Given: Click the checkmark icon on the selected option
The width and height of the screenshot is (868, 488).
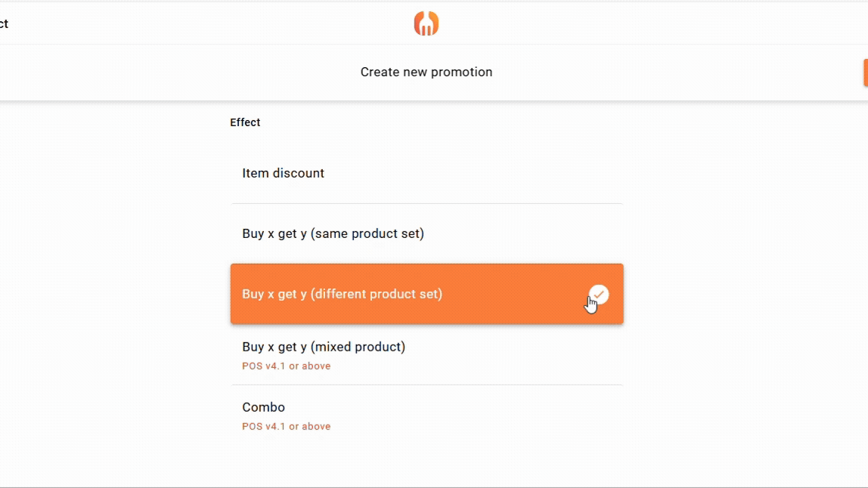Looking at the screenshot, I should point(599,293).
